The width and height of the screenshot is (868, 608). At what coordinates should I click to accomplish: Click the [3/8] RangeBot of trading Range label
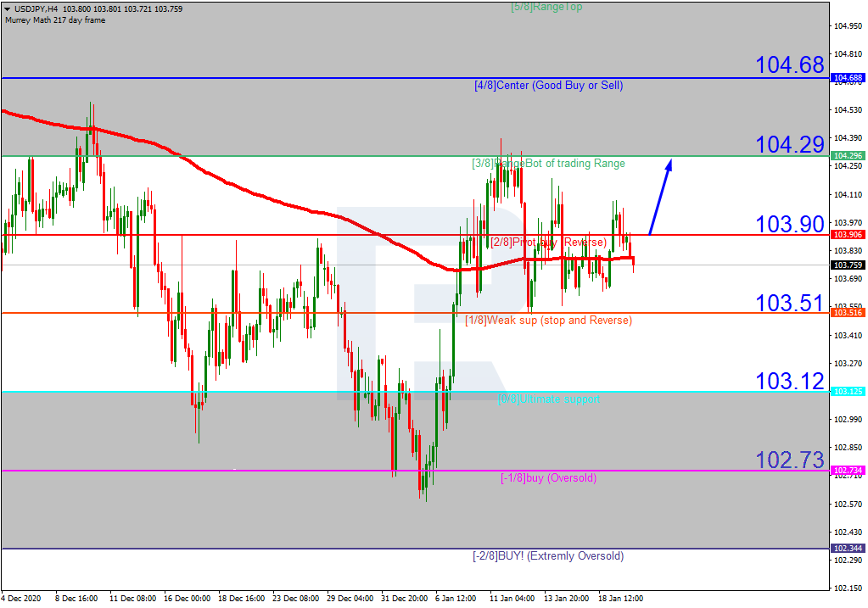click(x=548, y=164)
